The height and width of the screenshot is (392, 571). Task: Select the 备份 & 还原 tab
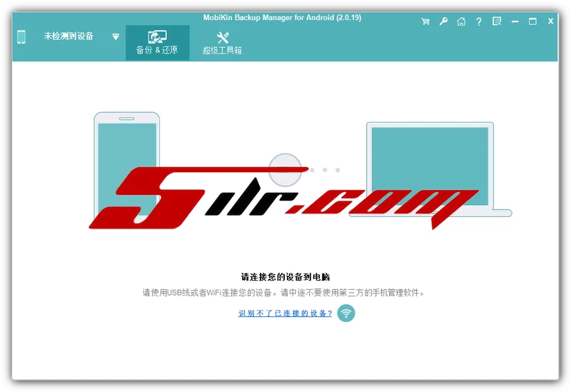pos(157,43)
